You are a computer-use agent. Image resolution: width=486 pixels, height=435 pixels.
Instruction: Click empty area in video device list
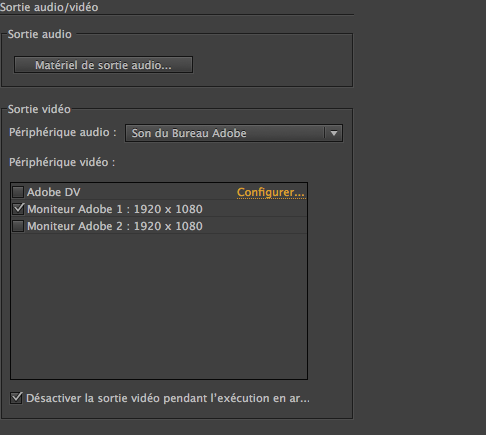(159, 306)
